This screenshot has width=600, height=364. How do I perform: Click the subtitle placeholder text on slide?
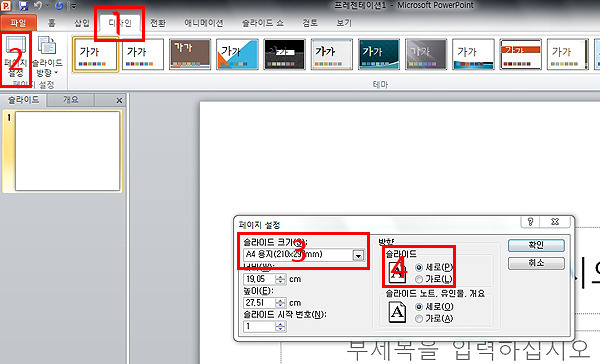(x=468, y=350)
